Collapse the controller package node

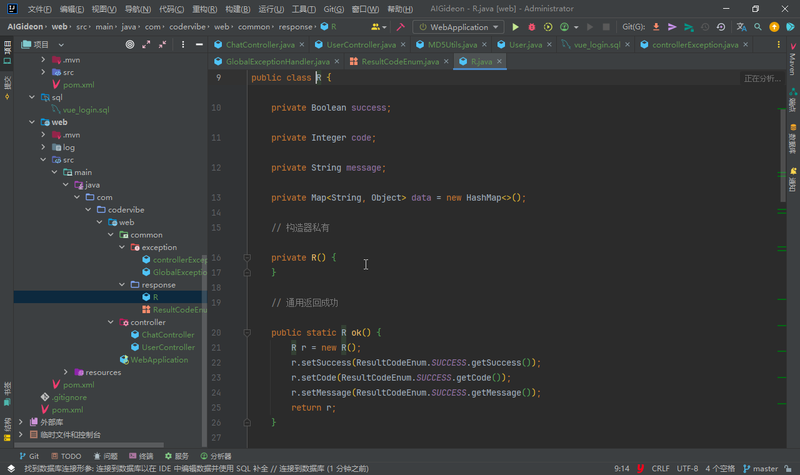111,322
